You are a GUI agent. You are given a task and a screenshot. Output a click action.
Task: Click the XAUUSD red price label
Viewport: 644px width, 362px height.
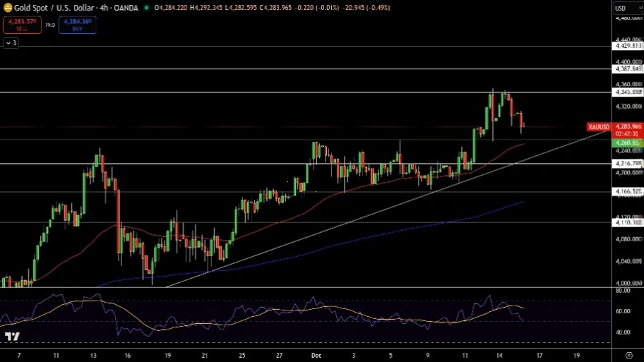599,127
